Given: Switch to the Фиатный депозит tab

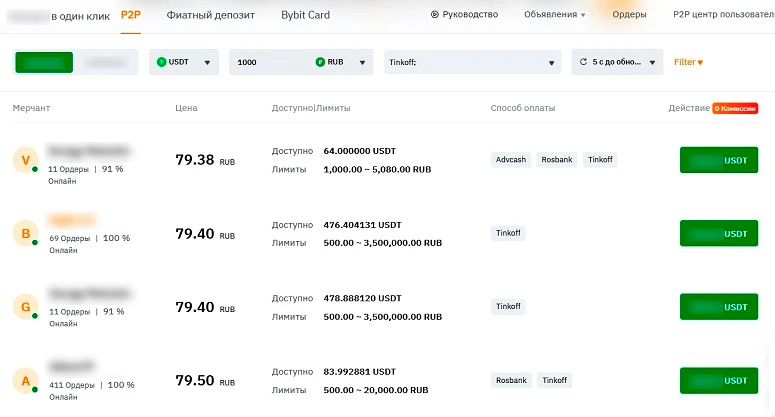Looking at the screenshot, I should (x=211, y=15).
